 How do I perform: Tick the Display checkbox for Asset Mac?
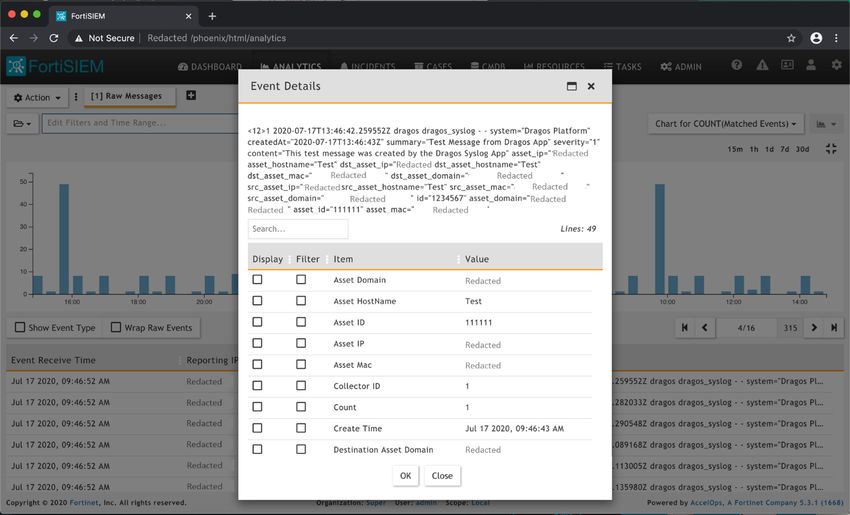coord(257,364)
